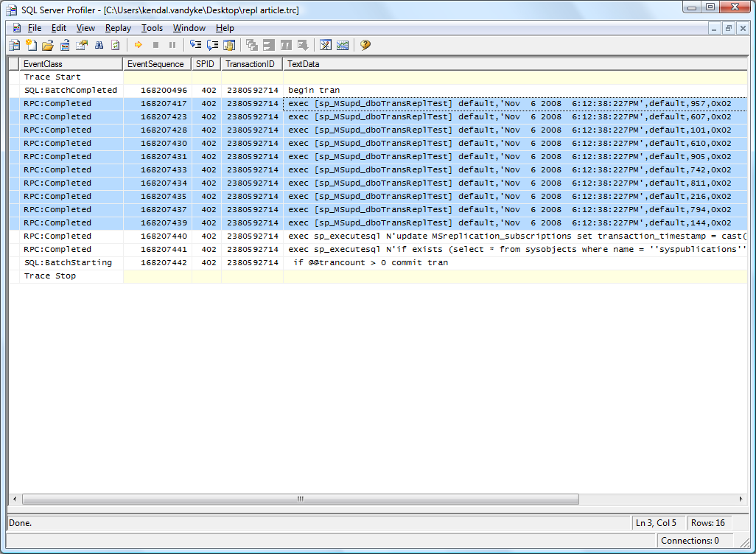Image resolution: width=756 pixels, height=554 pixels.
Task: Click the TextData column header
Action: [x=515, y=64]
